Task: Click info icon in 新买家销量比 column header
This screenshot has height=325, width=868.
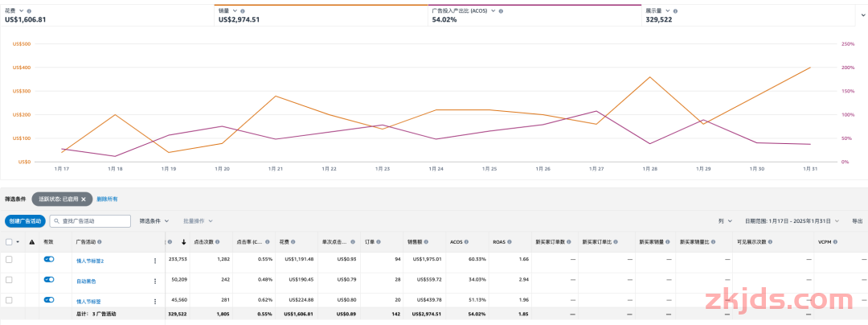Action: (712, 242)
